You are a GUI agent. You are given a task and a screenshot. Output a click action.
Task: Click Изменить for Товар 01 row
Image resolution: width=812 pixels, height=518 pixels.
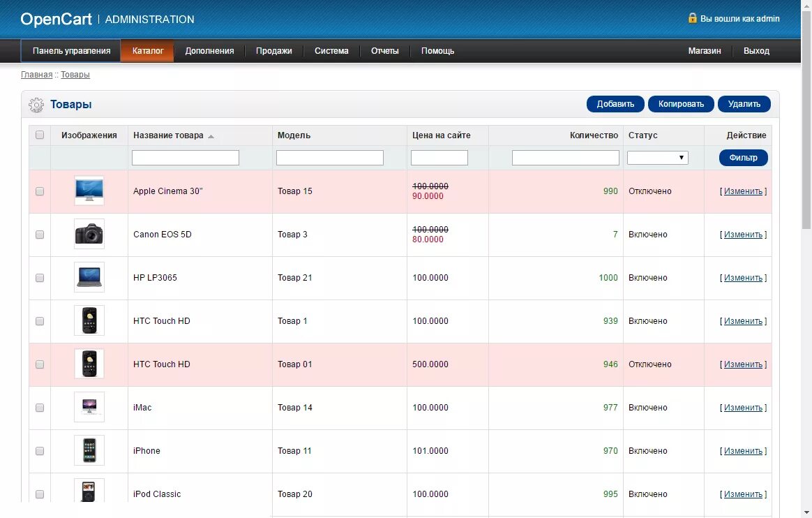[743, 364]
